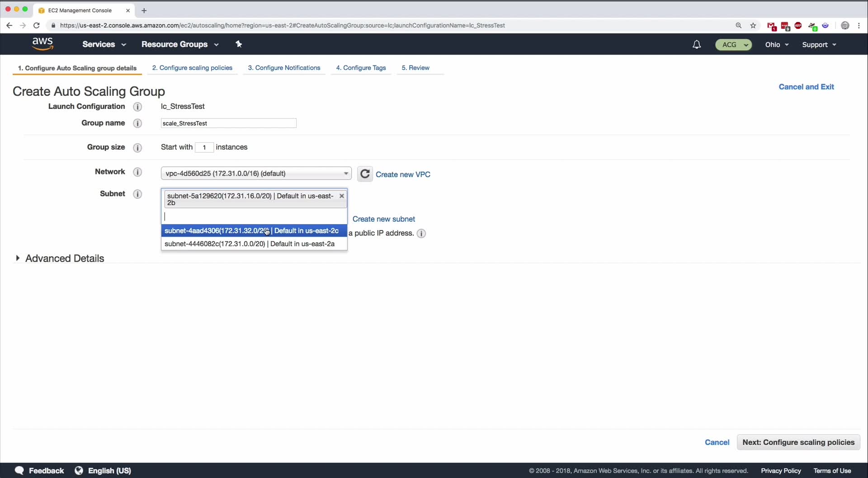Open the Ohio region selector
Screen dimensions: 868x478
pyautogui.click(x=777, y=45)
